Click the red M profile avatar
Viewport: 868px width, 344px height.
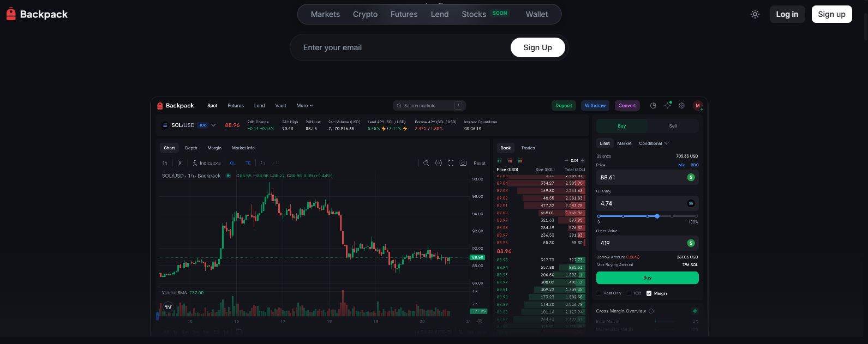[x=697, y=105]
